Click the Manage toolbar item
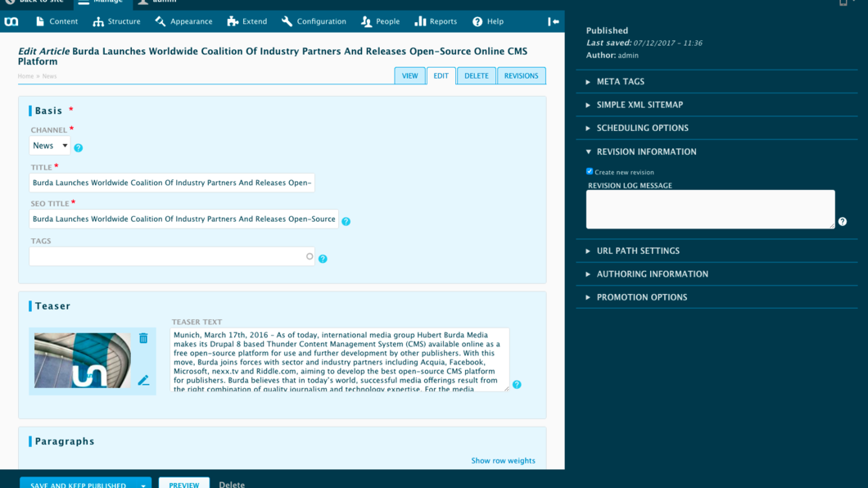Image resolution: width=868 pixels, height=488 pixels. point(102,2)
